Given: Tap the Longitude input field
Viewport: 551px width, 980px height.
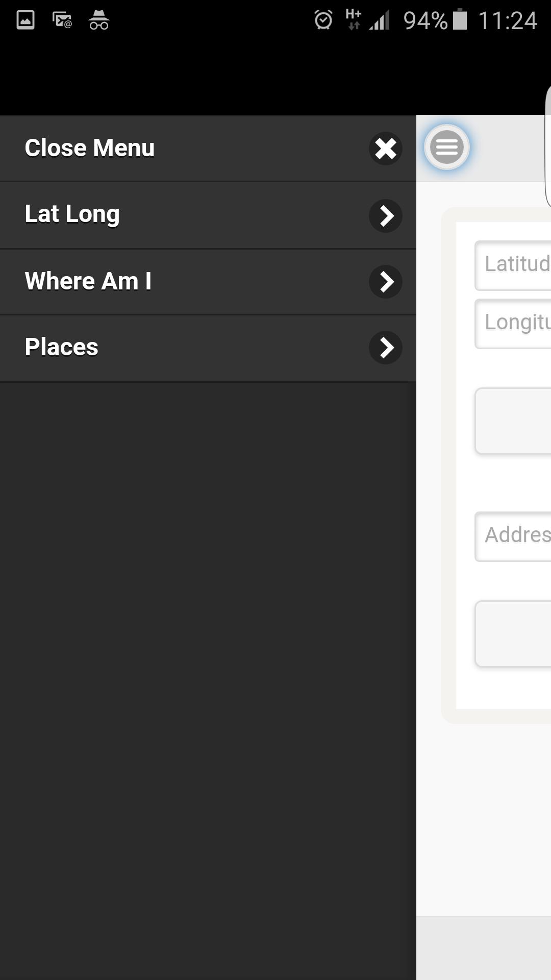Looking at the screenshot, I should (515, 324).
